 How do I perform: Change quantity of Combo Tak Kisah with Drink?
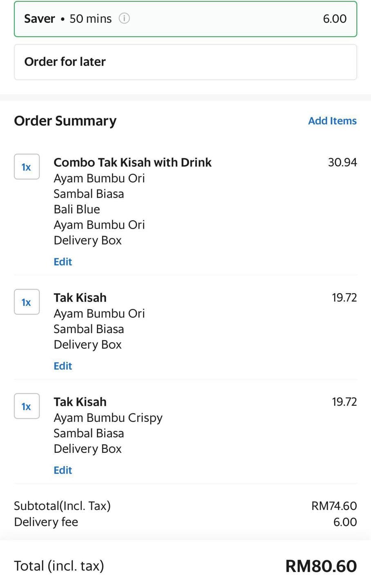tap(27, 167)
